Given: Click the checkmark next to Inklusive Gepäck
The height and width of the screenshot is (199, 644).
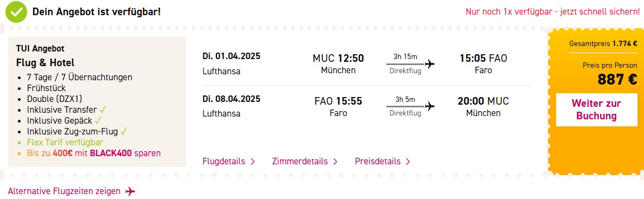Looking at the screenshot, I should click(98, 120).
